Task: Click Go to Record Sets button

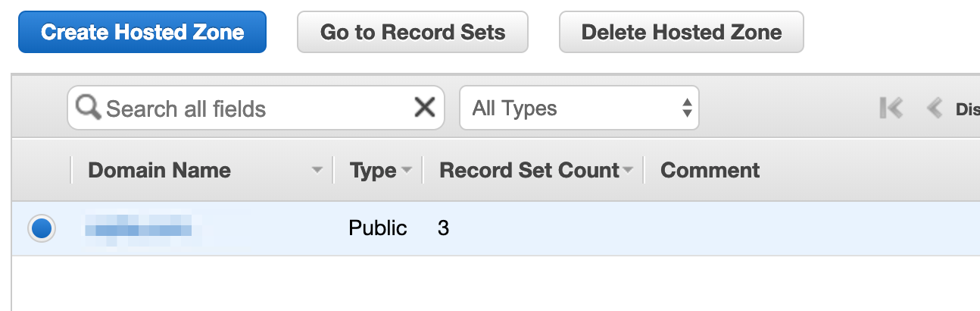Action: [x=413, y=32]
